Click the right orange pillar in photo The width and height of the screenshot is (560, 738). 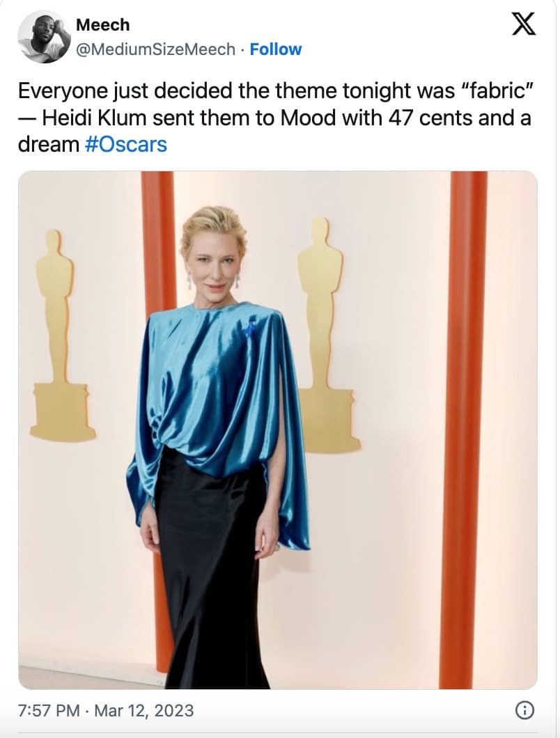tap(462, 430)
